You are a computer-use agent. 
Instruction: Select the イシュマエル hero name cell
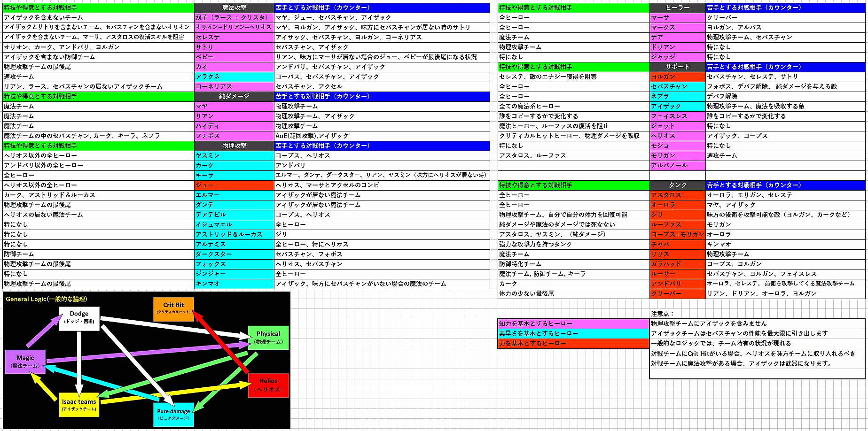(234, 224)
